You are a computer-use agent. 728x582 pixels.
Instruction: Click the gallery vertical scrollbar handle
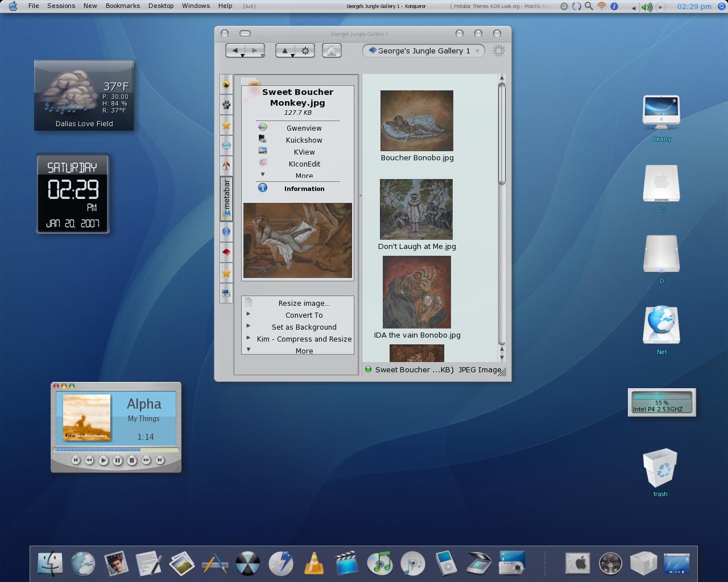tap(502, 134)
